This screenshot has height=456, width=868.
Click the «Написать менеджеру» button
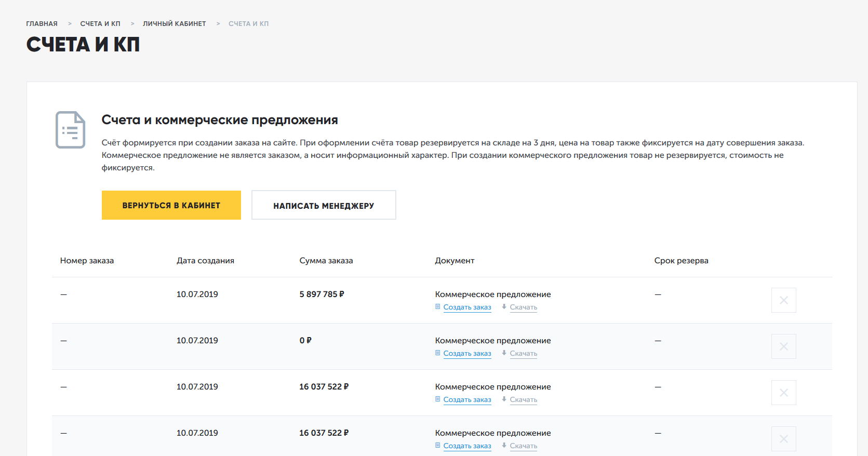click(x=324, y=205)
